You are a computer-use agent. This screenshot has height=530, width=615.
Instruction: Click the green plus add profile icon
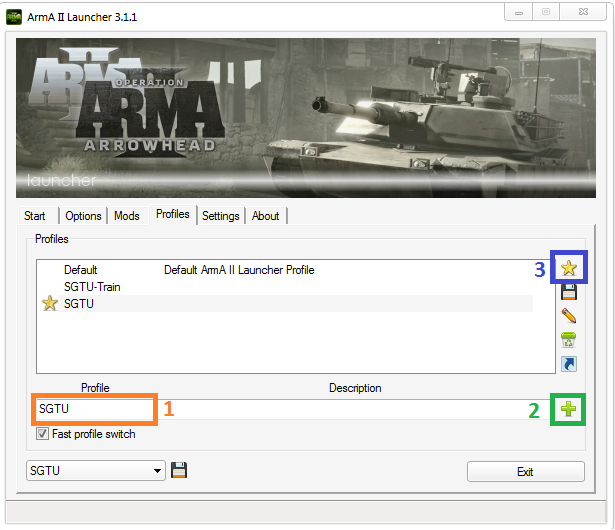point(568,409)
